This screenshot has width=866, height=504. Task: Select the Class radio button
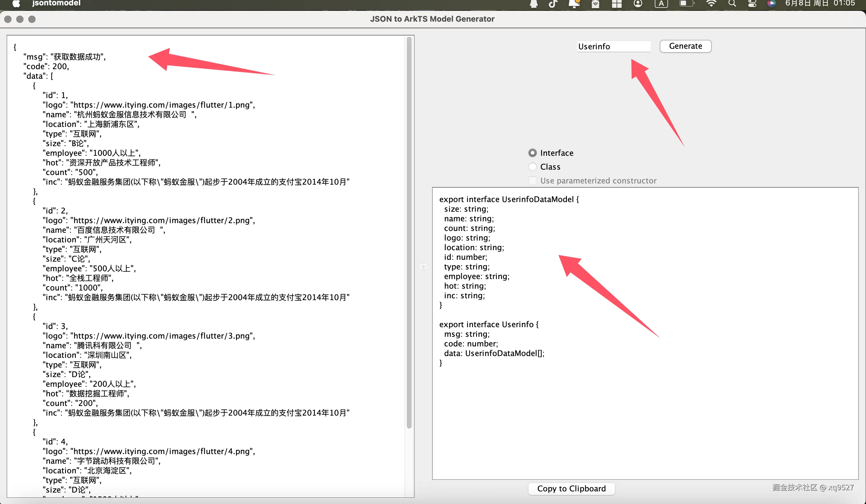click(532, 167)
